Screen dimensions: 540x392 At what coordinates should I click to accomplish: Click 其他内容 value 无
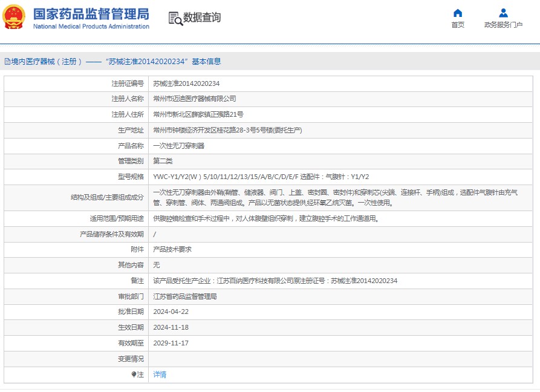[157, 265]
